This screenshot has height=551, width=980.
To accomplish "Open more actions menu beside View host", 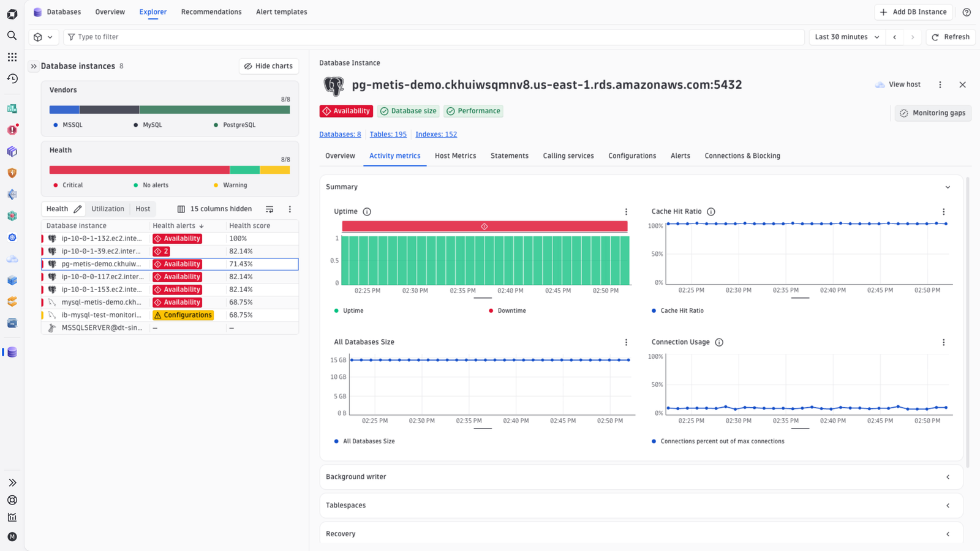I will [940, 84].
